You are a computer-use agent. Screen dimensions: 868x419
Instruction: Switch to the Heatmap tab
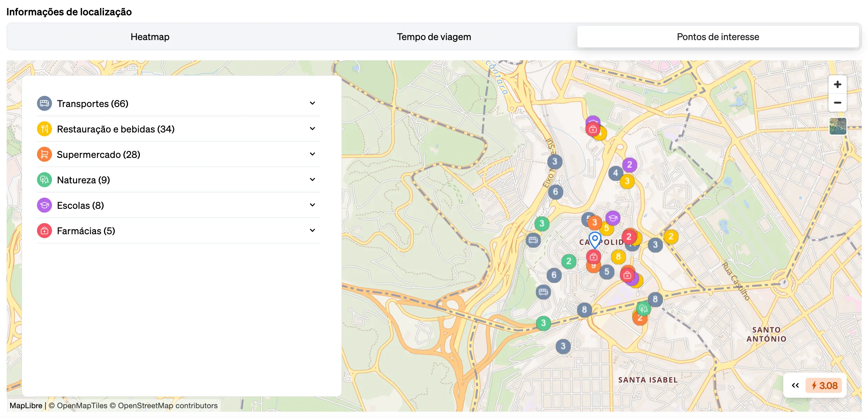(x=150, y=37)
